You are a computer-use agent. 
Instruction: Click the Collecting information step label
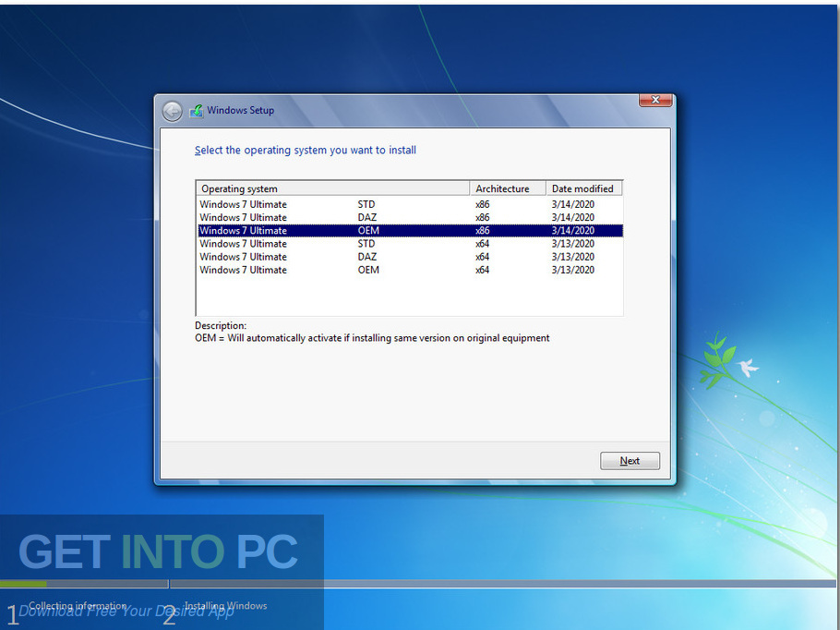pyautogui.click(x=78, y=605)
